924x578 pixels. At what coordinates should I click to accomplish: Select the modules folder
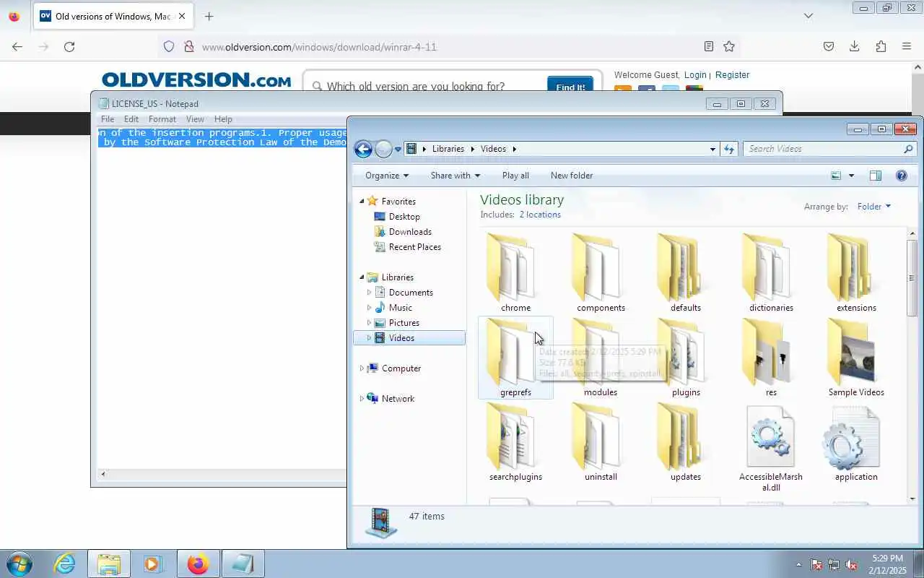tap(601, 358)
